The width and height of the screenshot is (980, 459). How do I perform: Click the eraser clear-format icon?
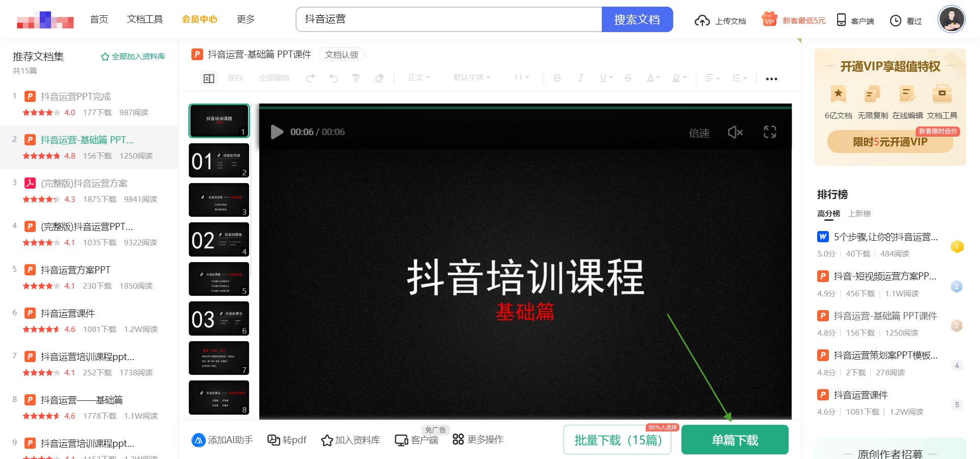pyautogui.click(x=379, y=78)
